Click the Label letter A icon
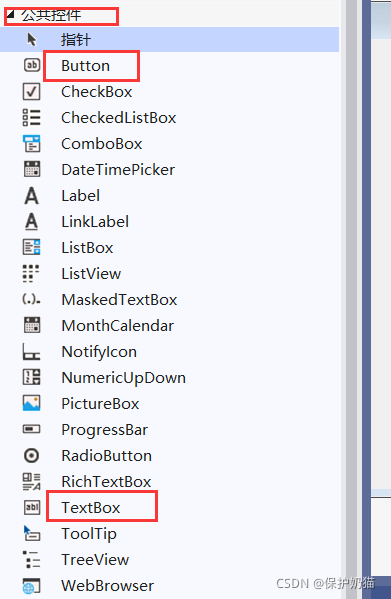The image size is (391, 599). (x=32, y=196)
